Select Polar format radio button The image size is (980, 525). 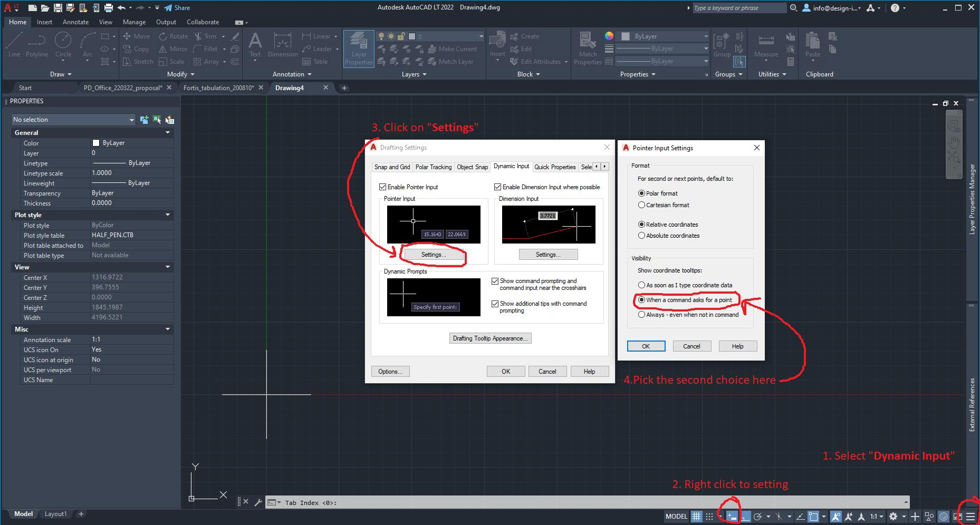[x=642, y=193]
